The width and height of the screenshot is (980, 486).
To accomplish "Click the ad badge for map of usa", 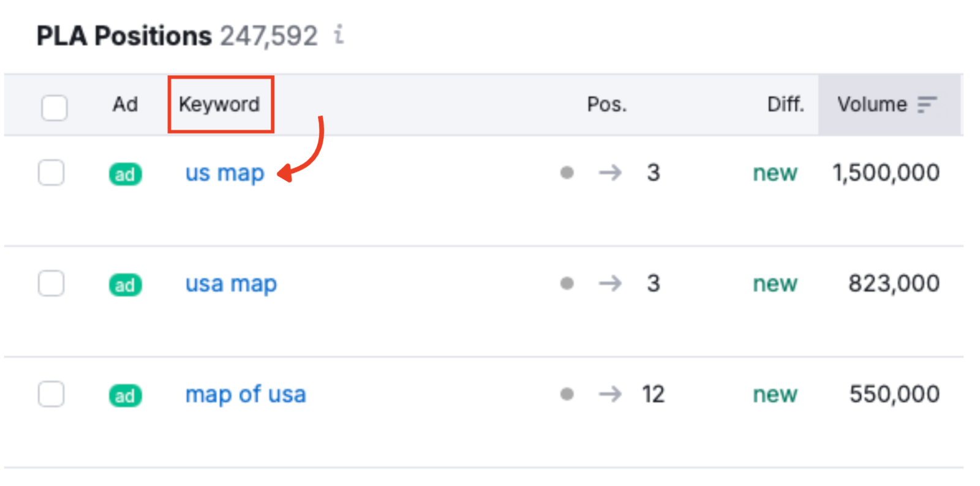I will [126, 395].
